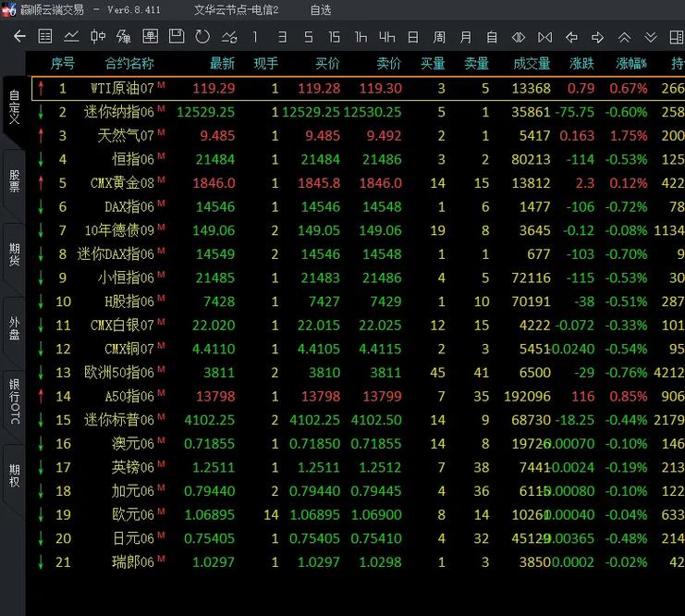The image size is (685, 616).
Task: Click the back arrow in the toolbar
Action: (19, 37)
